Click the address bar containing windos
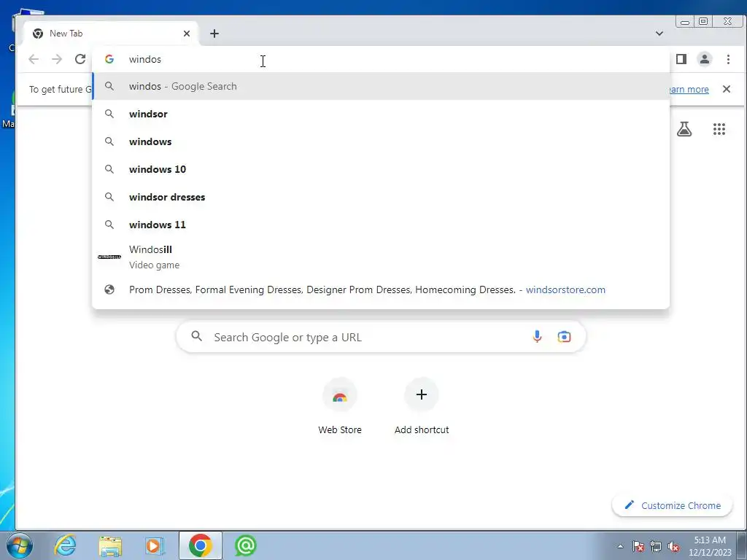This screenshot has width=747, height=560. tap(381, 59)
